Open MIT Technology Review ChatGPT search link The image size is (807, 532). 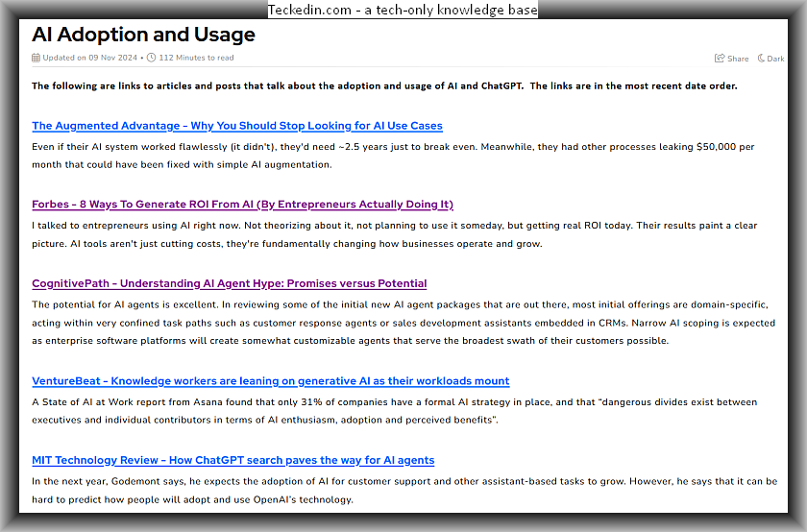[233, 461]
